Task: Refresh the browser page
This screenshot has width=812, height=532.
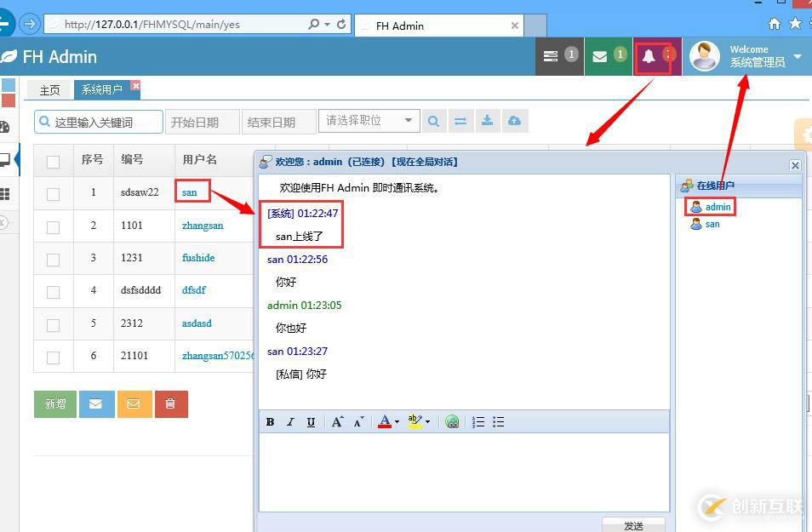Action: pos(341,24)
